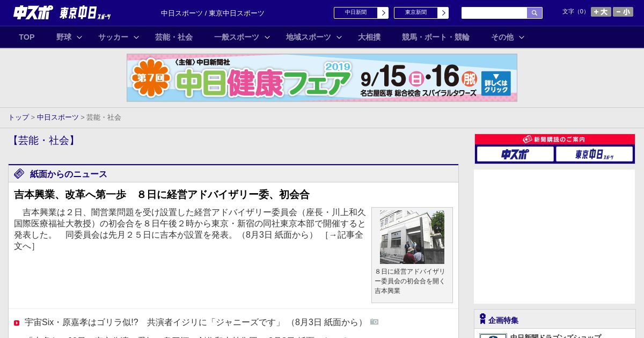This screenshot has height=338, width=644.
Task: Expand the 地域スポーツ dropdown chevron
Action: [x=339, y=37]
